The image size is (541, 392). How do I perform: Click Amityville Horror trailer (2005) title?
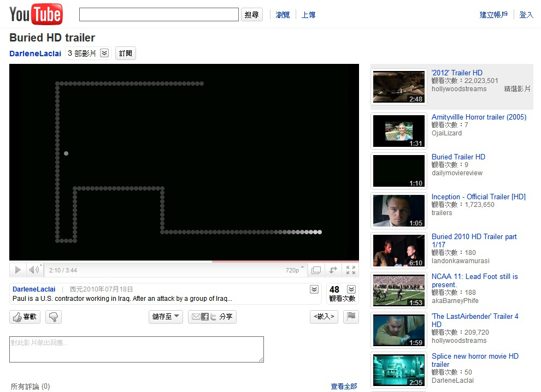click(479, 117)
